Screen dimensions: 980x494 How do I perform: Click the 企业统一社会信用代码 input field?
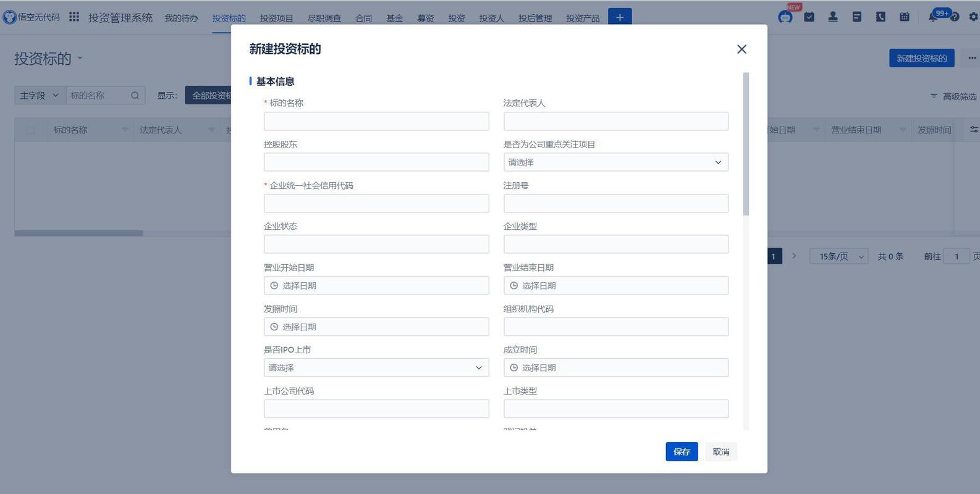click(x=376, y=203)
